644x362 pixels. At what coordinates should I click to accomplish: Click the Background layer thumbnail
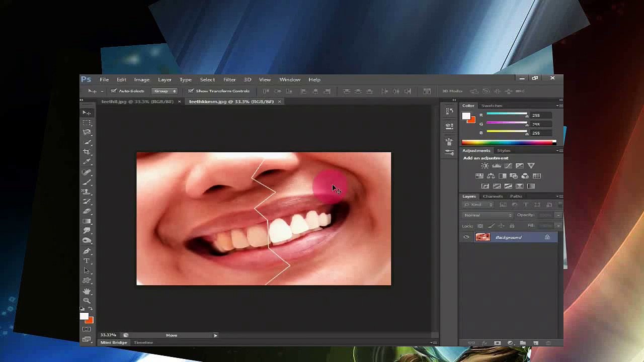(x=482, y=237)
